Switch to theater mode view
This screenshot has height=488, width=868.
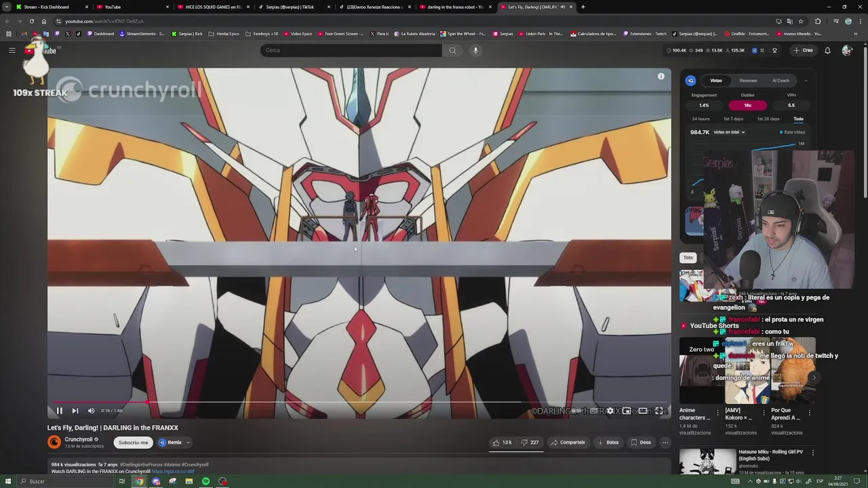click(x=643, y=411)
